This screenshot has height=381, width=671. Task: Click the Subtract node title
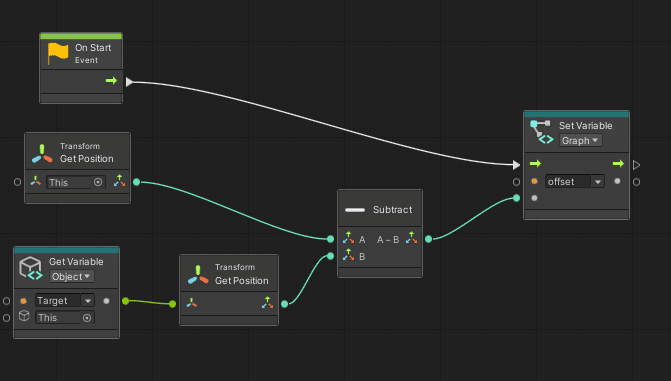[x=392, y=210]
